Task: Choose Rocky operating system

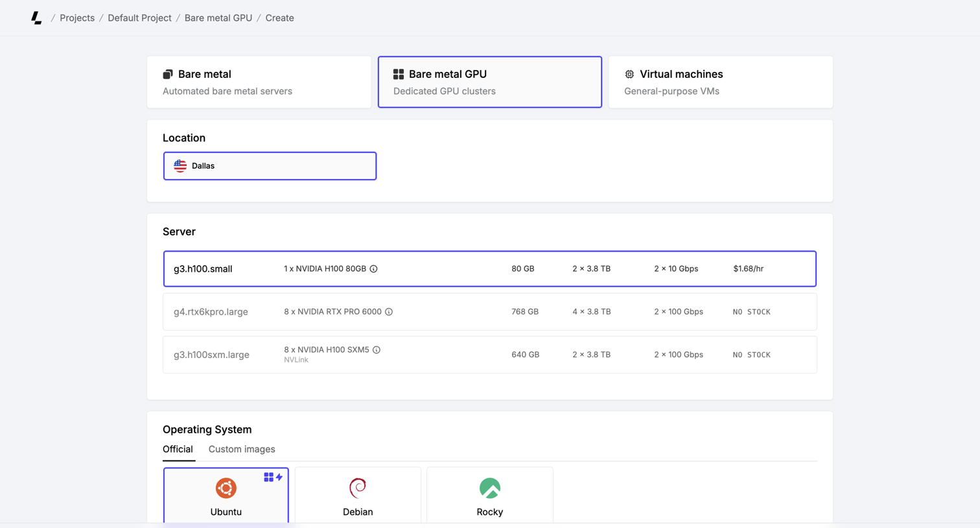Action: click(490, 495)
